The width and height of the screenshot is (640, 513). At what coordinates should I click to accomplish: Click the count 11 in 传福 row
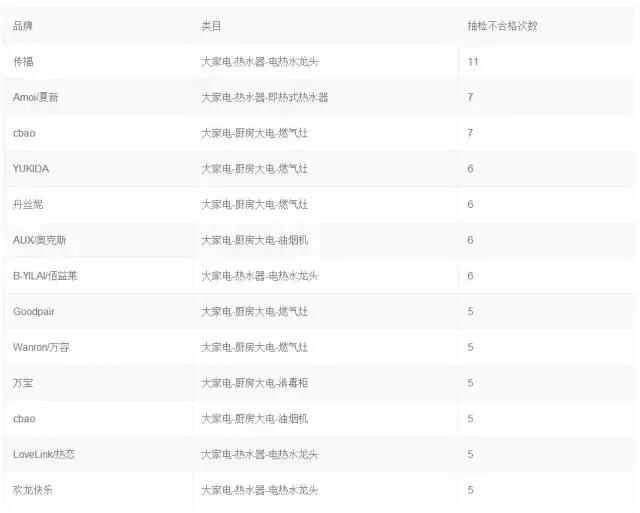(473, 62)
